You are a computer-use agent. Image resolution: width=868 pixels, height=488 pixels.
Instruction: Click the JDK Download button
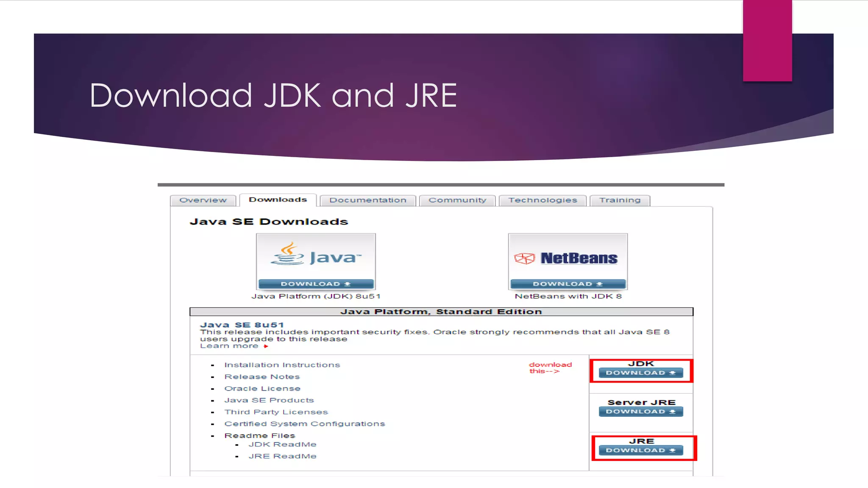641,373
